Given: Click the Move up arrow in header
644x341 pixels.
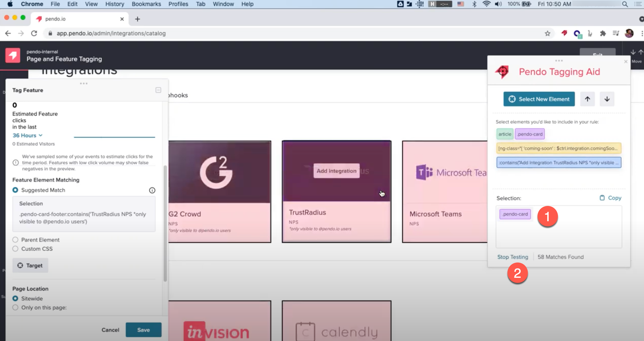Looking at the screenshot, I should [640, 52].
